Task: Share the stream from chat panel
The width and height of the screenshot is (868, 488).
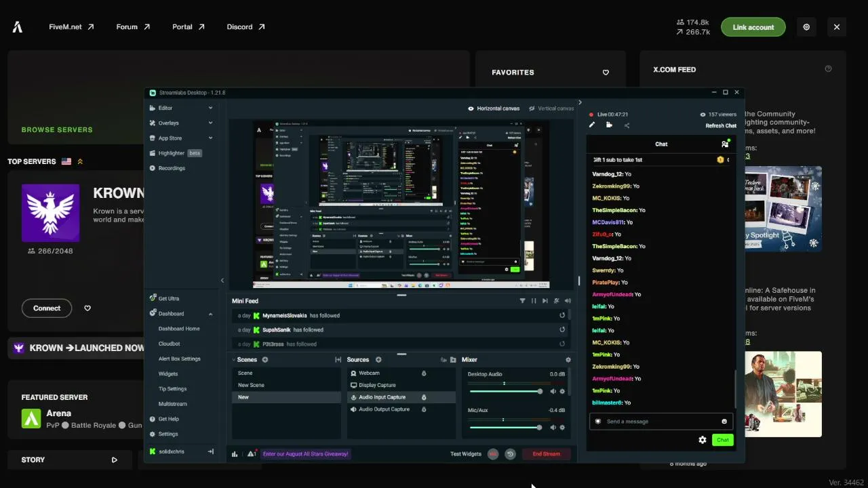Action: click(627, 125)
